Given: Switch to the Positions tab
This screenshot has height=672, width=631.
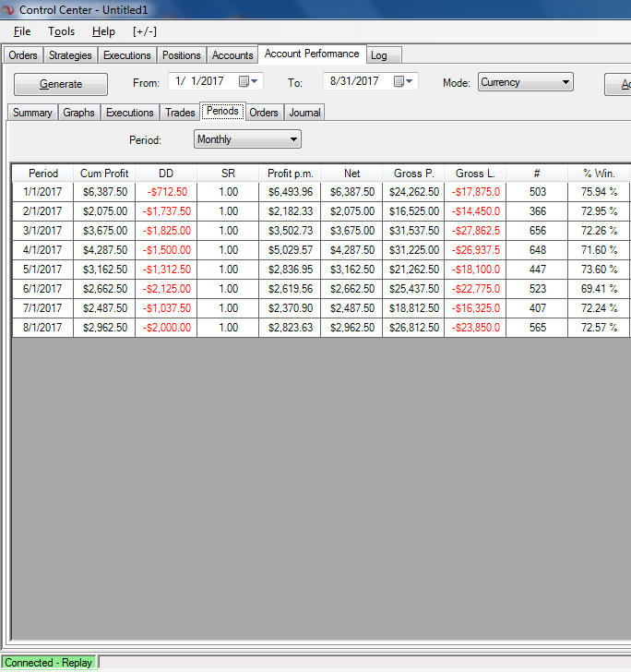Looking at the screenshot, I should coord(182,55).
